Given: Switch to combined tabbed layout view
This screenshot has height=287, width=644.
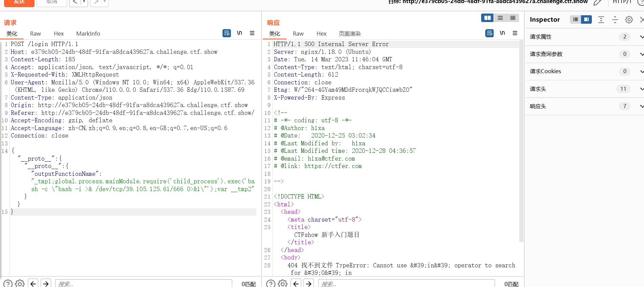Looking at the screenshot, I should (513, 18).
